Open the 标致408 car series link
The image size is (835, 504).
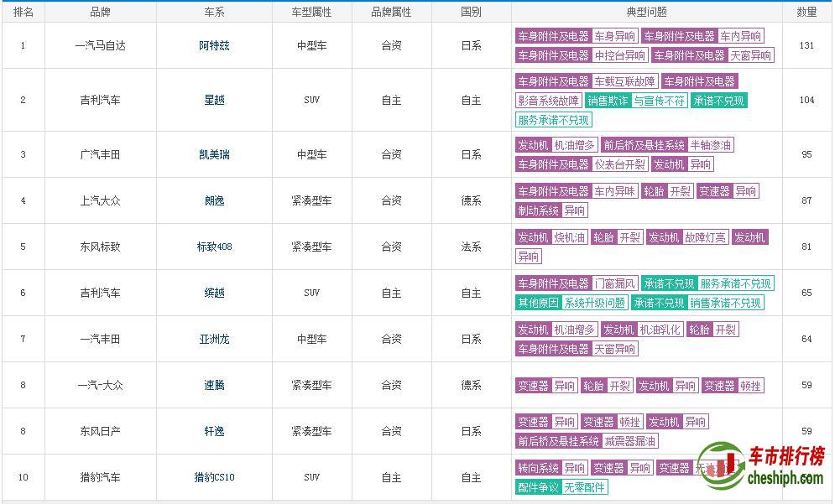coord(214,247)
